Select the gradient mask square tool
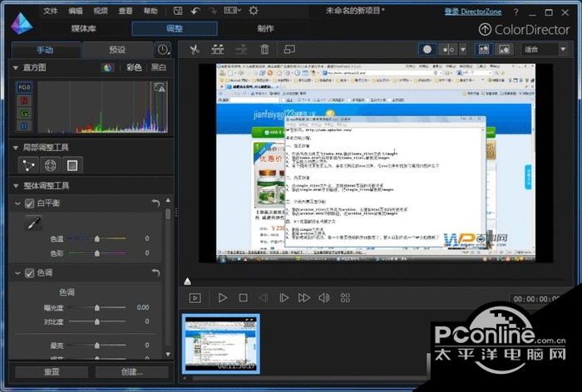Viewport: 582px width, 392px height. (72, 165)
